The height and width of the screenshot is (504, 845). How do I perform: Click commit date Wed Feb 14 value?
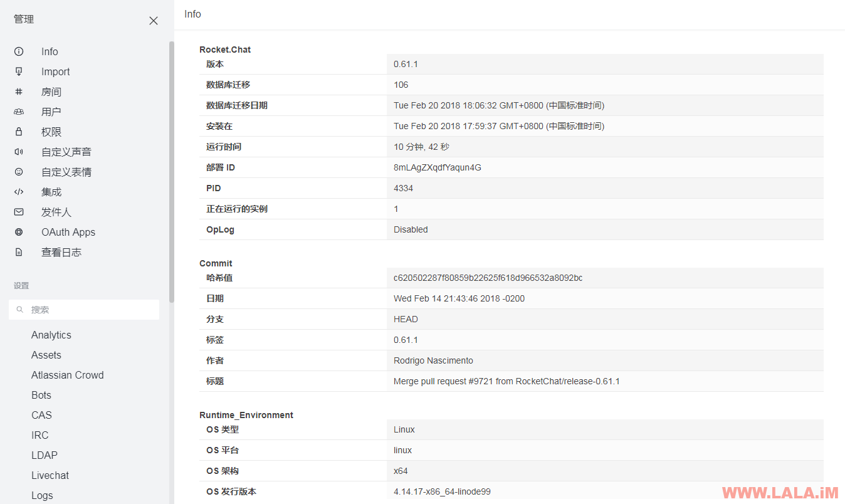click(459, 298)
